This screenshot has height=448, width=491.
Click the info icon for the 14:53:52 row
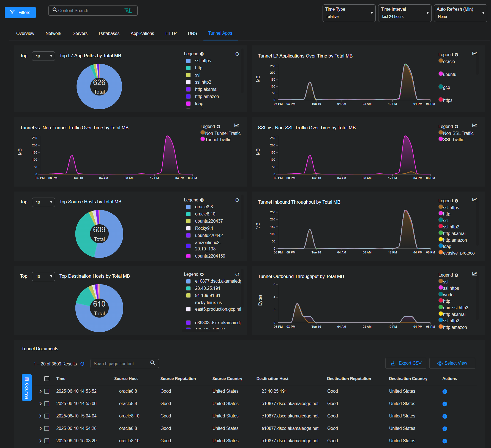pyautogui.click(x=444, y=391)
